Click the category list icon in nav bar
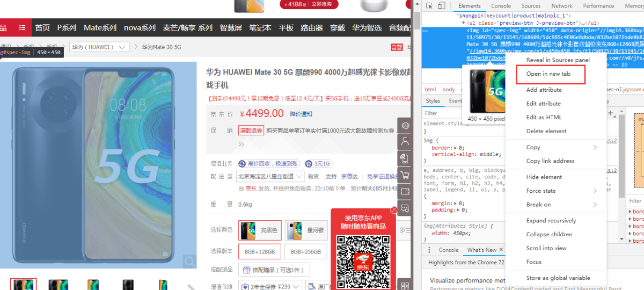 [x=22, y=27]
